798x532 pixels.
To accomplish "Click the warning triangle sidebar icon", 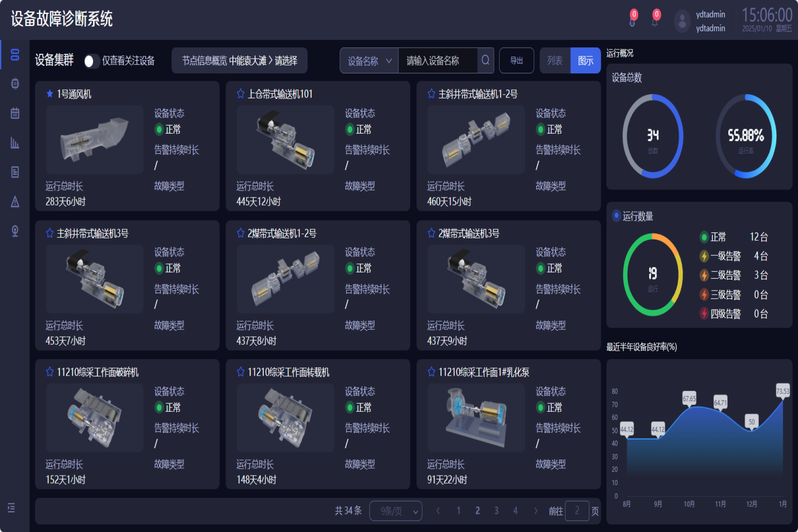I will coord(15,202).
